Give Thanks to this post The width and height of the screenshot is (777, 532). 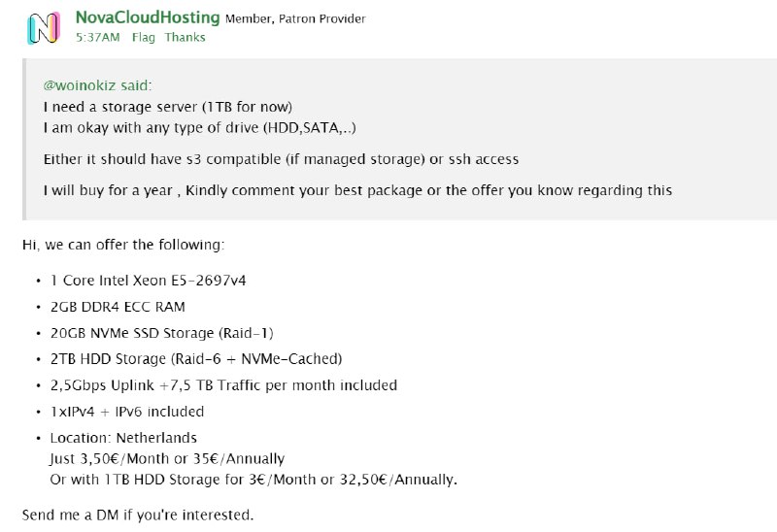click(x=185, y=37)
